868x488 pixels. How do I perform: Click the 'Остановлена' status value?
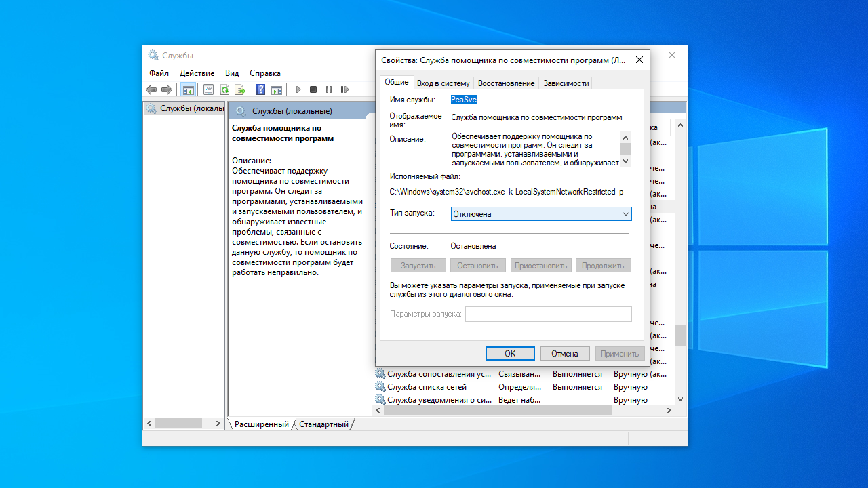click(x=473, y=246)
